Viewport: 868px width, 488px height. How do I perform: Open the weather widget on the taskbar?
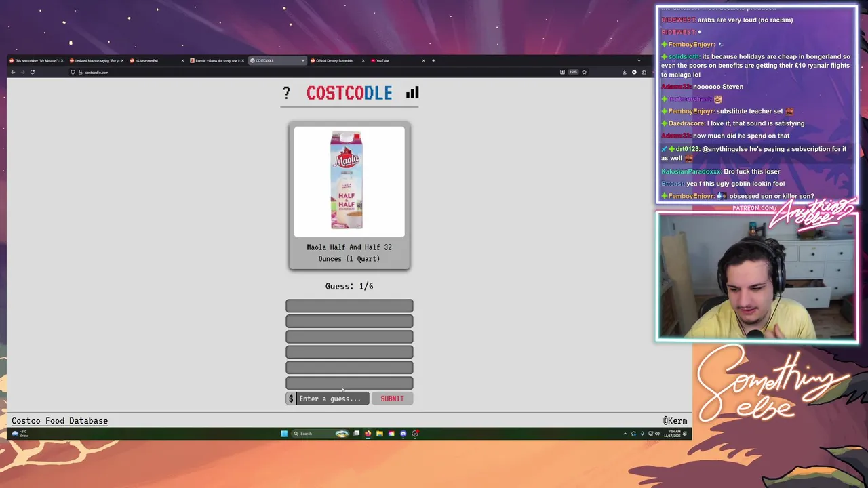point(19,434)
